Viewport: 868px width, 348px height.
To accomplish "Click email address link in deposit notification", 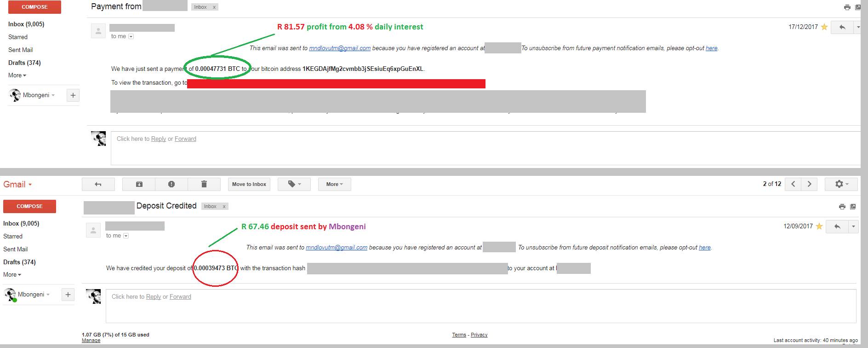I will (337, 248).
